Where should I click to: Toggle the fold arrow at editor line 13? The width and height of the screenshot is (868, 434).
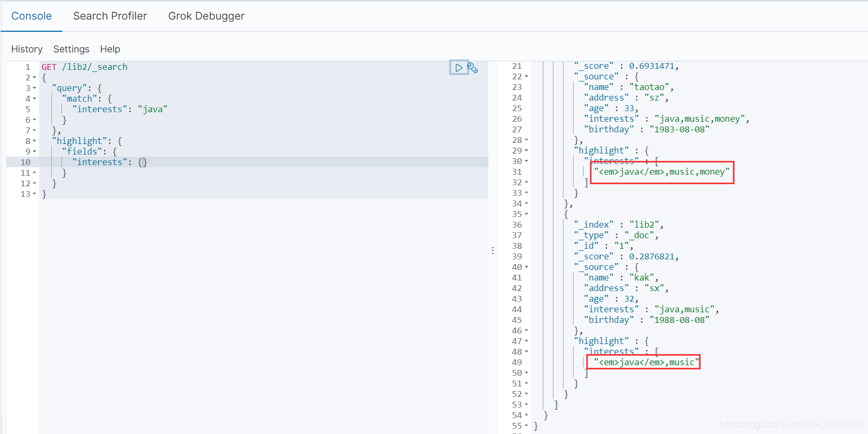pos(34,194)
